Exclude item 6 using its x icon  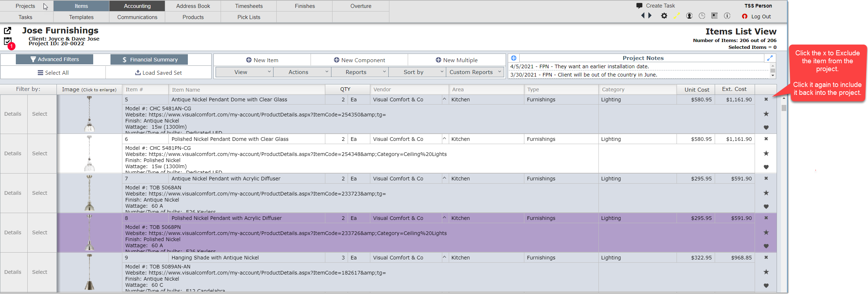coord(766,139)
